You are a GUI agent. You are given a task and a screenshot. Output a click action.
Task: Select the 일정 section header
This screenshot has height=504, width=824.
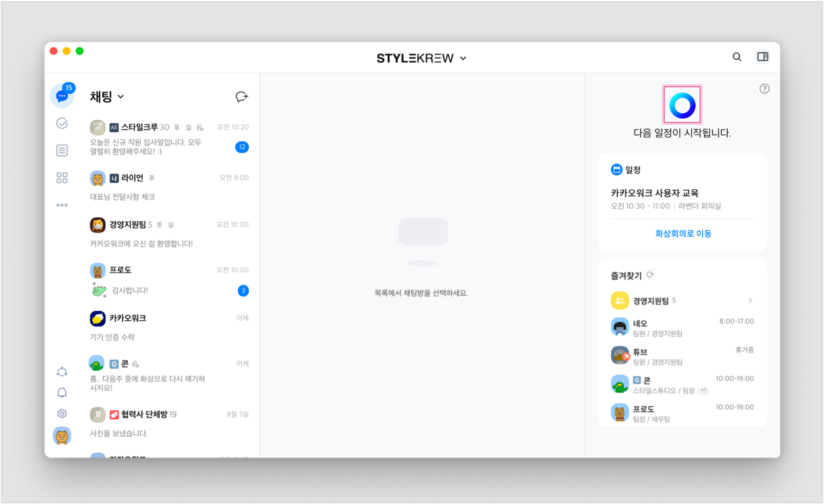[626, 170]
